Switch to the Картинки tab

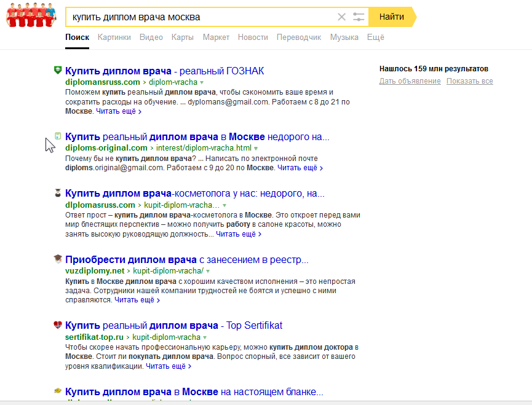[114, 37]
